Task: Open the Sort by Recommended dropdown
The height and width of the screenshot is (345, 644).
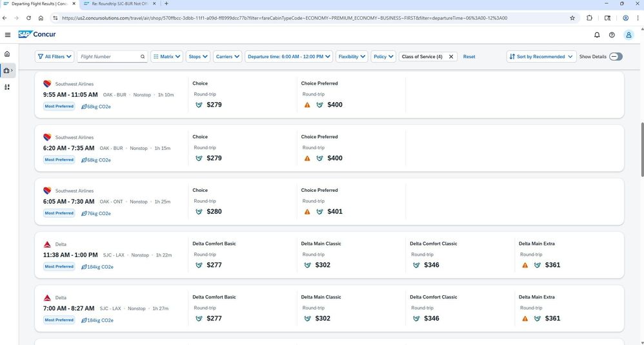Action: coord(541,57)
